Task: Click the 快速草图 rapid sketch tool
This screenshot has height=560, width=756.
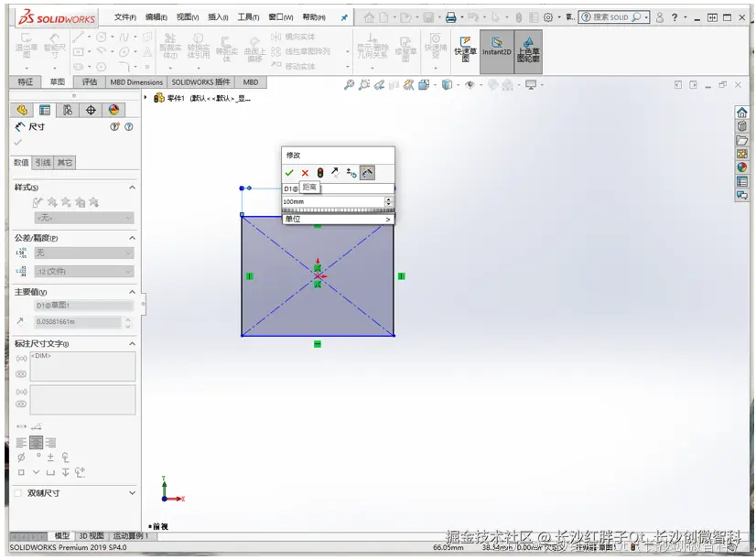Action: pyautogui.click(x=465, y=49)
